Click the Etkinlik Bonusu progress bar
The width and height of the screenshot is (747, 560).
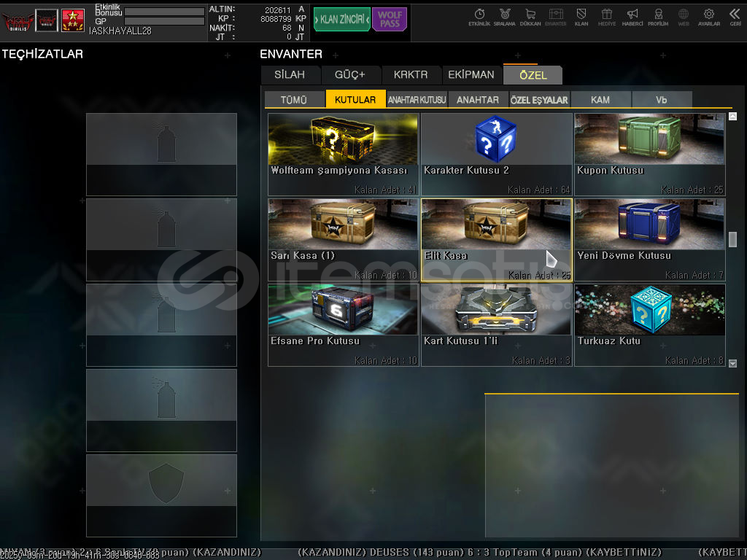point(164,12)
